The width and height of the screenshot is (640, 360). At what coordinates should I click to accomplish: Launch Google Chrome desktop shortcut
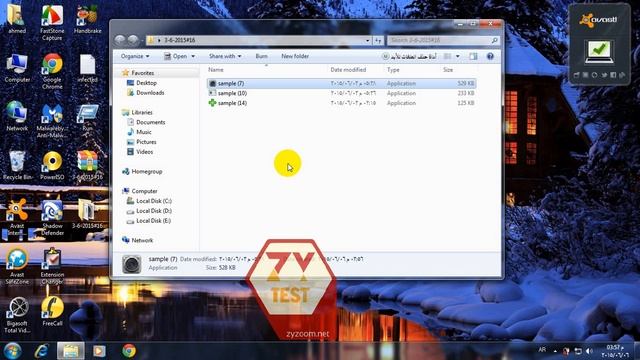coord(52,71)
